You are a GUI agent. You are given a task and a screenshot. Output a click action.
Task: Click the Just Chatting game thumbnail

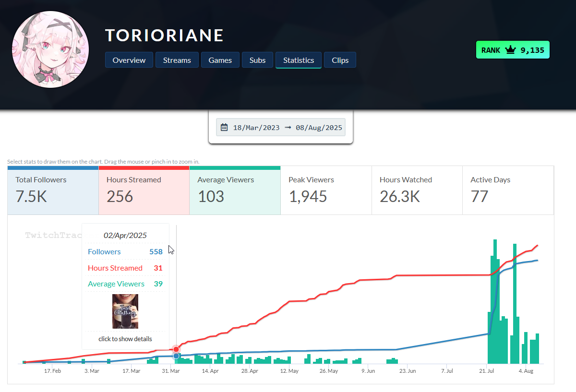(x=125, y=311)
